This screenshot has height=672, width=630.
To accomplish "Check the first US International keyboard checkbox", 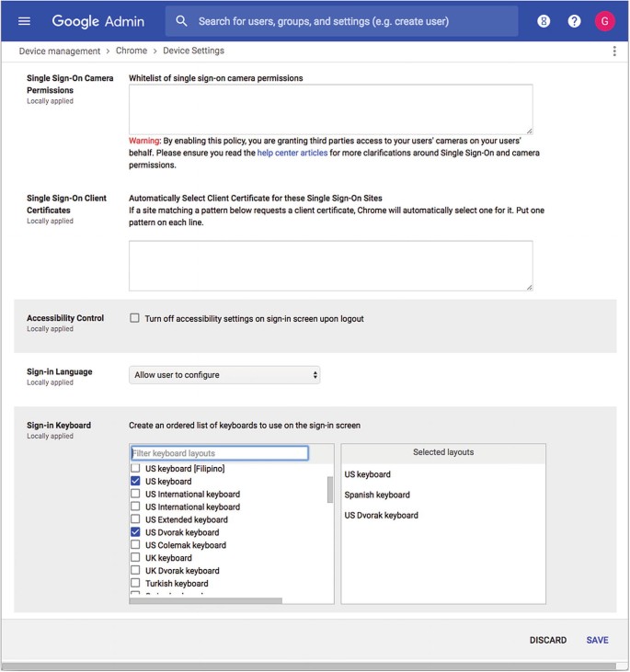I will 135,494.
